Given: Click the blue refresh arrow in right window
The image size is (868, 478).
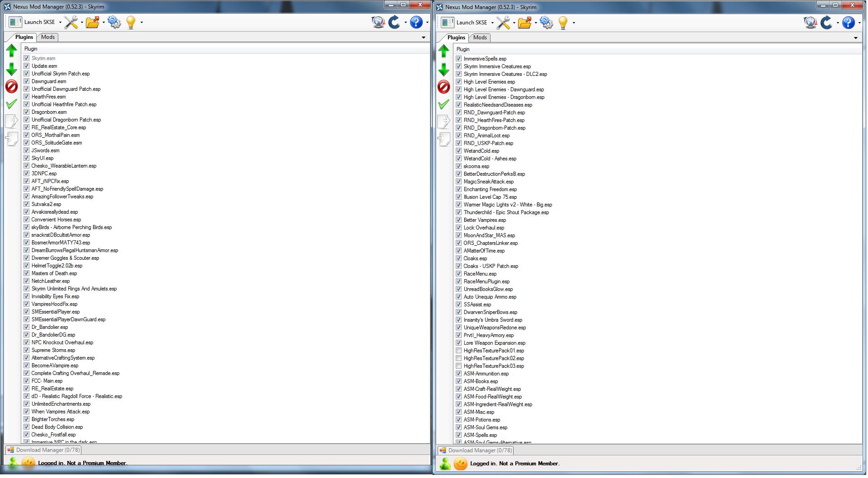Looking at the screenshot, I should [827, 23].
